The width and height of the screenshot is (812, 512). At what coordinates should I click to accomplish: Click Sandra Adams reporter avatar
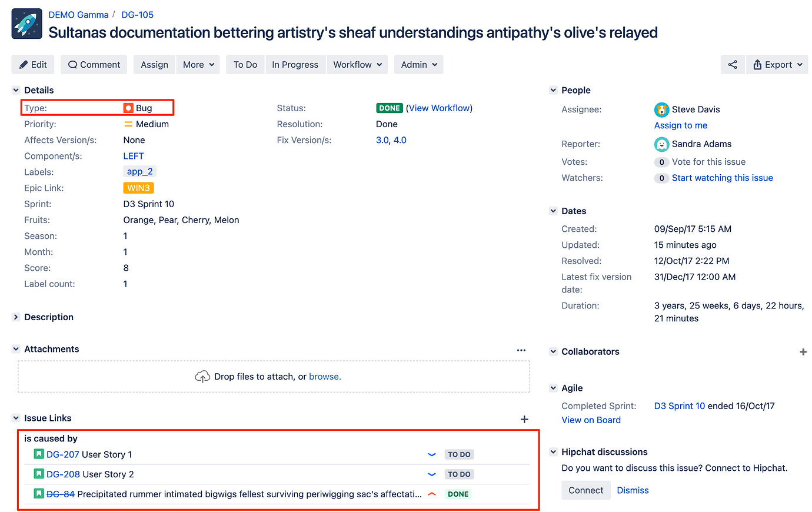661,144
